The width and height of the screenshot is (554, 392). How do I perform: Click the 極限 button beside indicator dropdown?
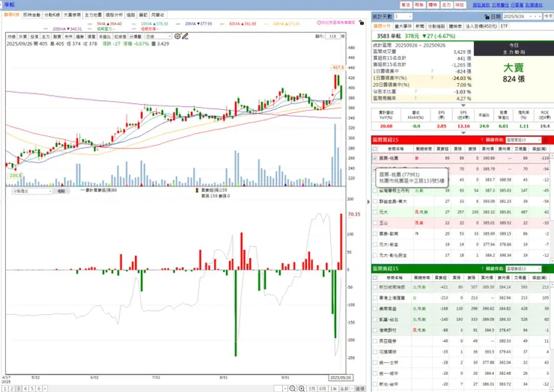[61, 191]
